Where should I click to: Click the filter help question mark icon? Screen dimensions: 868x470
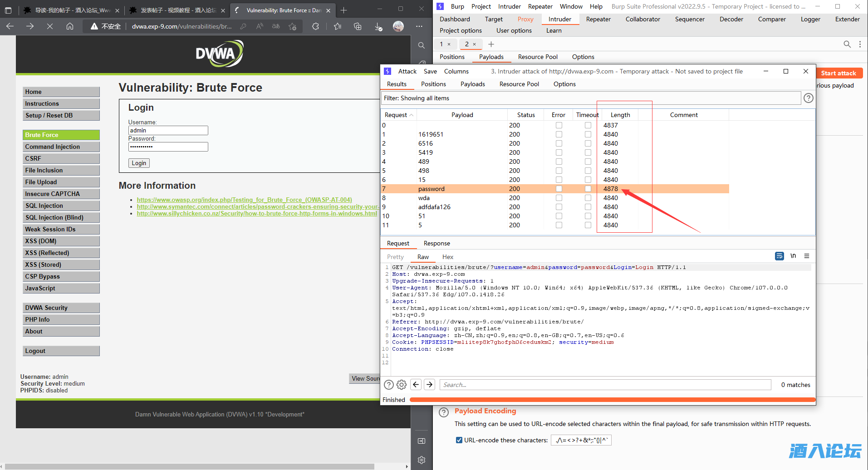pos(808,98)
